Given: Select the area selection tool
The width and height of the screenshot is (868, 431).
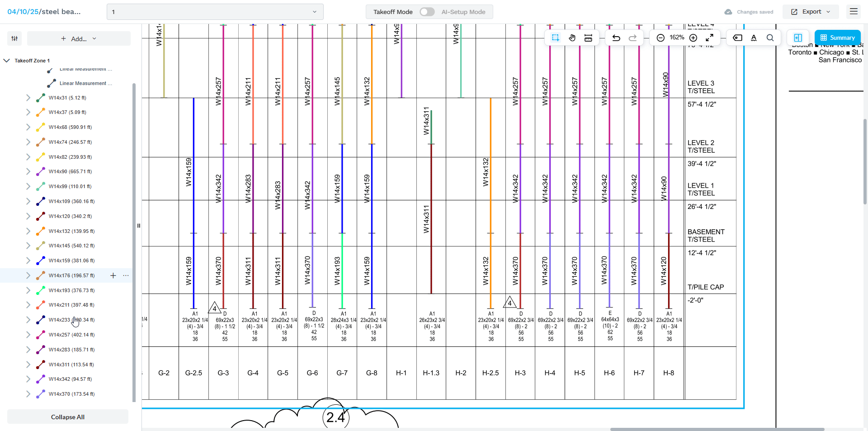Looking at the screenshot, I should [x=555, y=38].
